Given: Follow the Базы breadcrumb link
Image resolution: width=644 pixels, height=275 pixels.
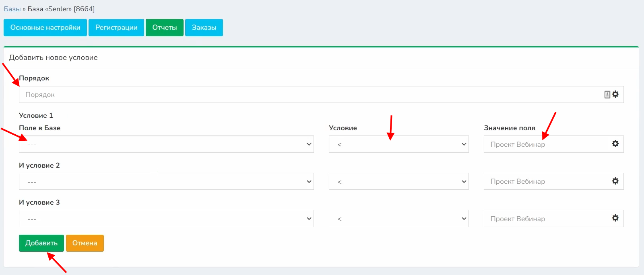Looking at the screenshot, I should click(x=12, y=9).
